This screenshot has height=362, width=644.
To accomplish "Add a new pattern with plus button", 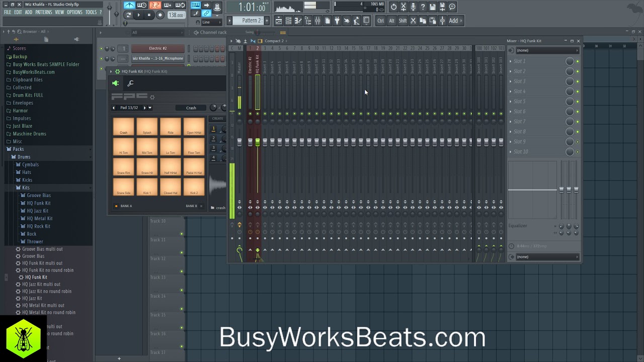I will [266, 21].
